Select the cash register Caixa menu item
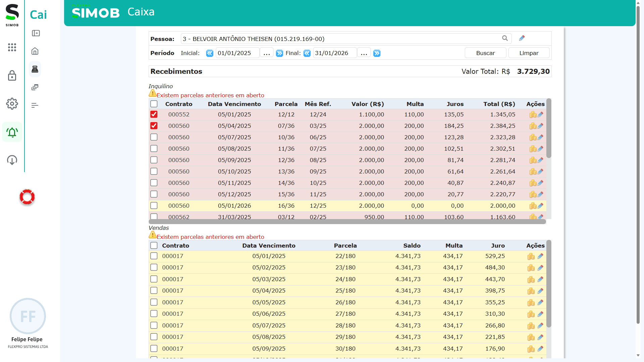The image size is (644, 362). 35,69
